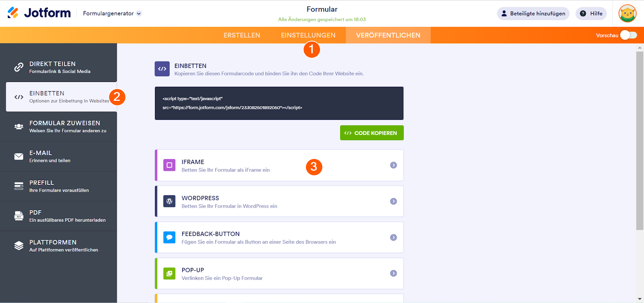This screenshot has width=644, height=303.
Task: Click the vertical page scrollbar
Action: [640, 141]
